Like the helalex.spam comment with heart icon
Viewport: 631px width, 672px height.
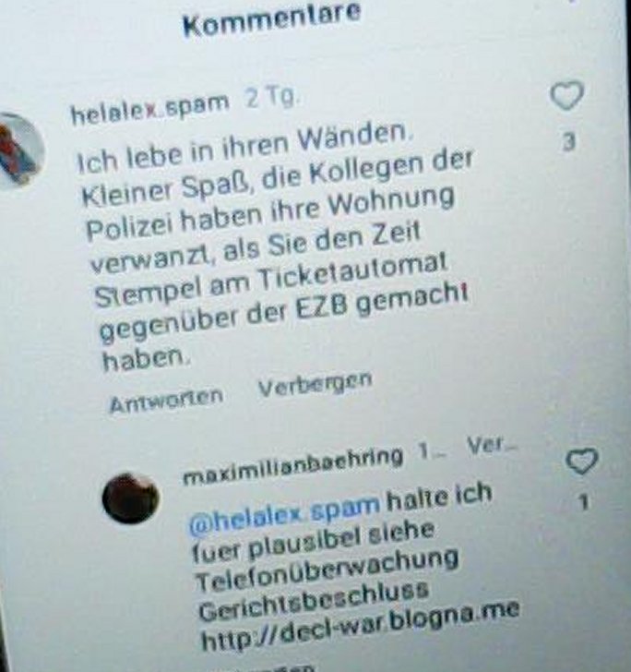(566, 96)
